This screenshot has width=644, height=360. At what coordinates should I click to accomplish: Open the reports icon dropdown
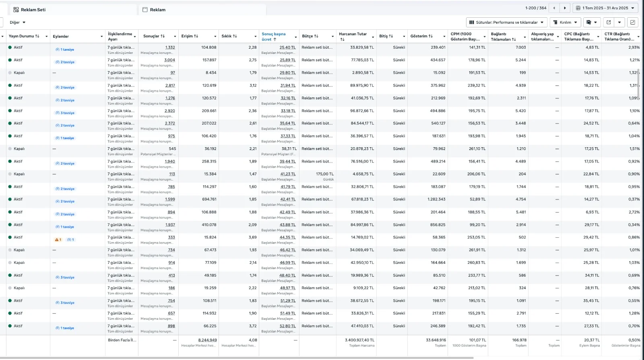[591, 23]
